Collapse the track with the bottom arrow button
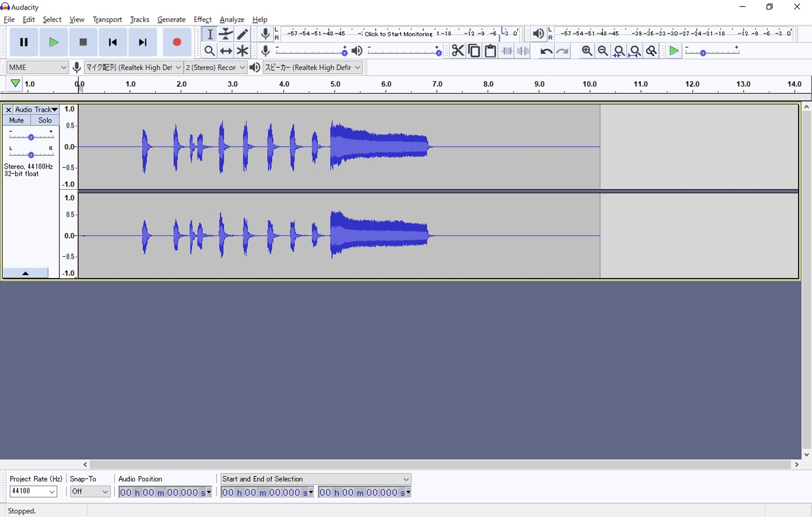 click(x=25, y=273)
